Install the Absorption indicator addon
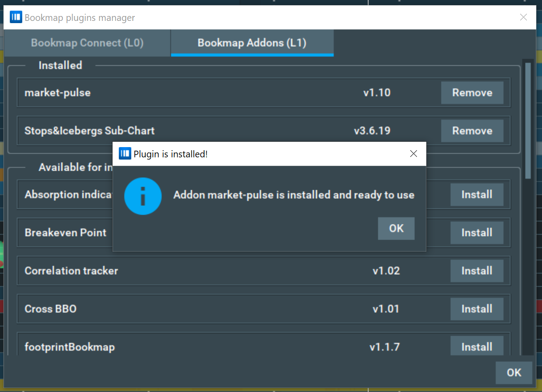The height and width of the screenshot is (392, 542). [477, 195]
